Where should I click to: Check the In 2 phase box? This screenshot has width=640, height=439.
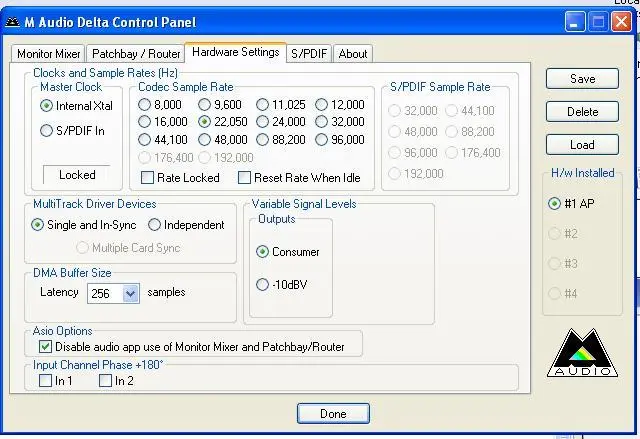105,380
